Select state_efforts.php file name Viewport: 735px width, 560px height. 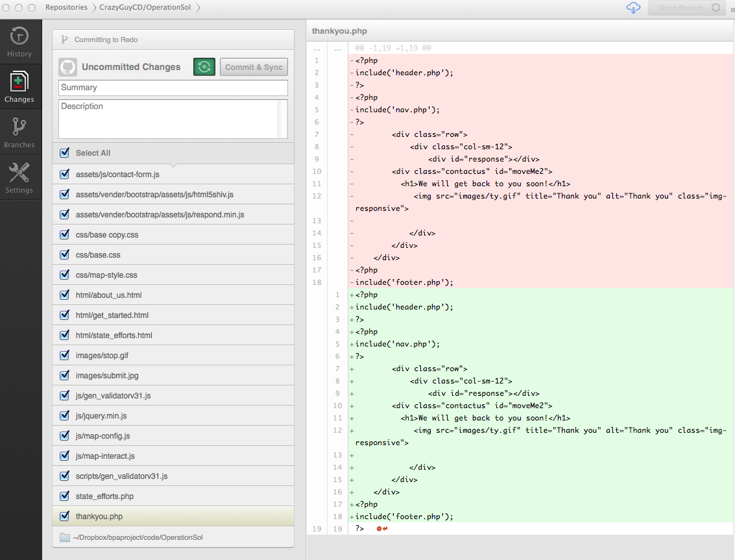coord(104,496)
